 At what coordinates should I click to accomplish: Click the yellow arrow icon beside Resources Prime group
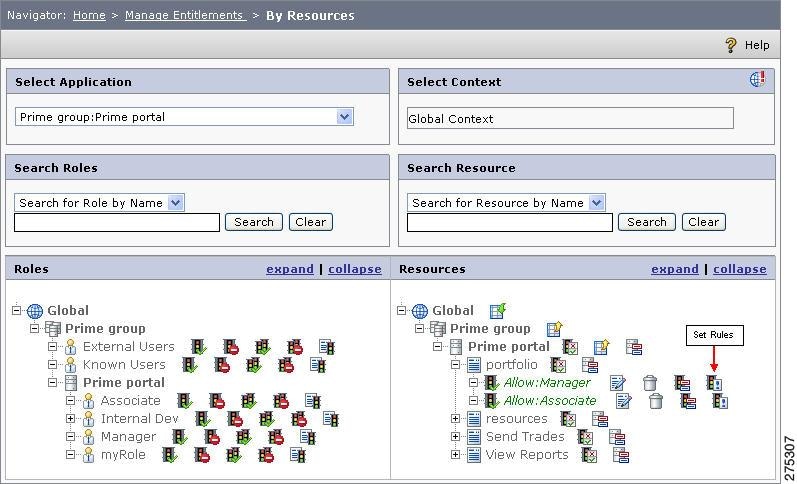554,328
